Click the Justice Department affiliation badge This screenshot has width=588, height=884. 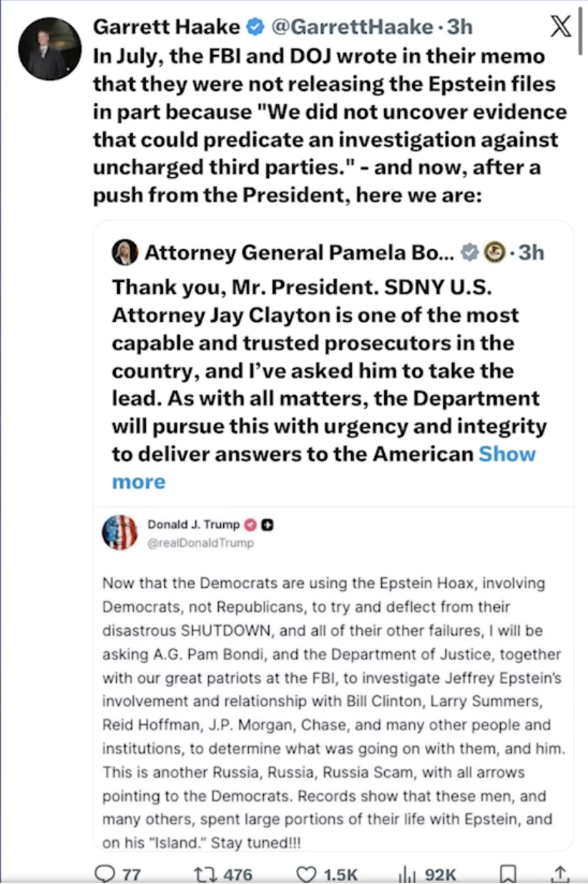coord(493,252)
